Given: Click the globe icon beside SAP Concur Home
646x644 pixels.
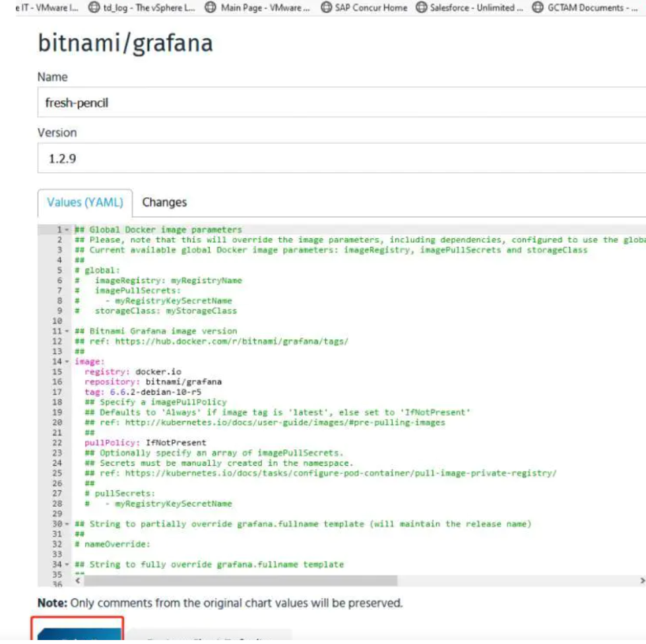Looking at the screenshot, I should click(326, 7).
